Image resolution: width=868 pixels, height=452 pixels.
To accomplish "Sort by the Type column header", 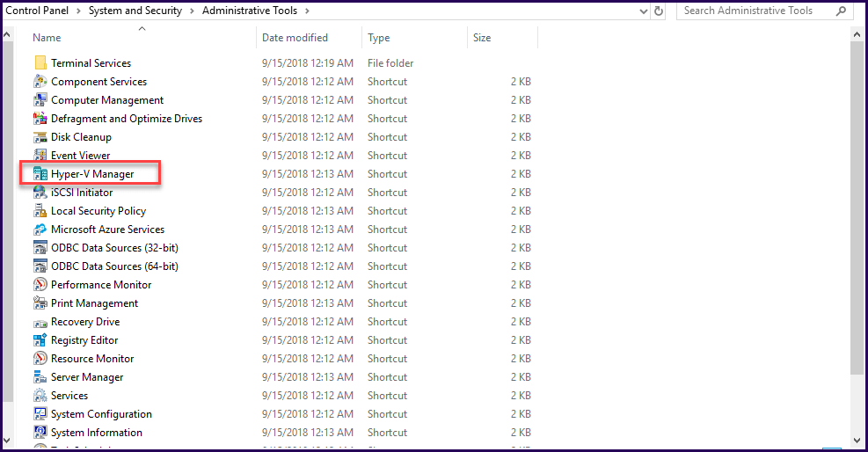I will pos(379,38).
